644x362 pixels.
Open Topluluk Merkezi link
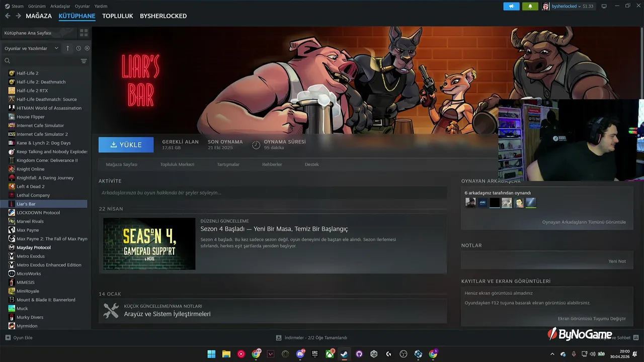pos(177,164)
